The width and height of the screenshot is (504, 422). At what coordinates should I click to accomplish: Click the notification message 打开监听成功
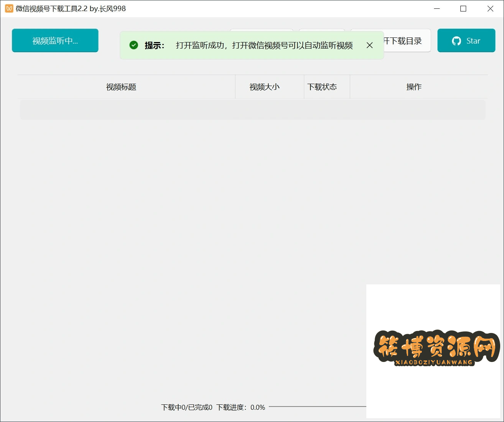click(x=264, y=45)
